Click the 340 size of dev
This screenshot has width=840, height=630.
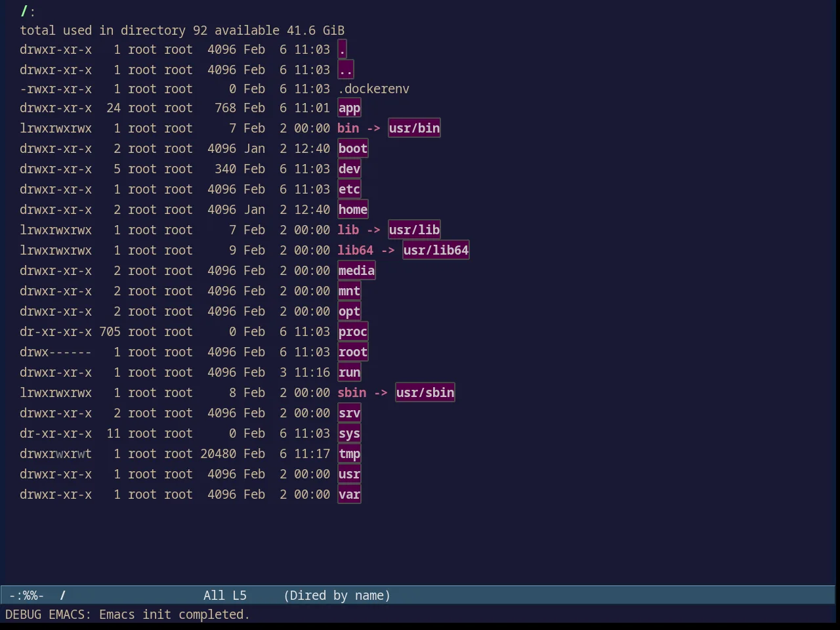[x=225, y=169]
